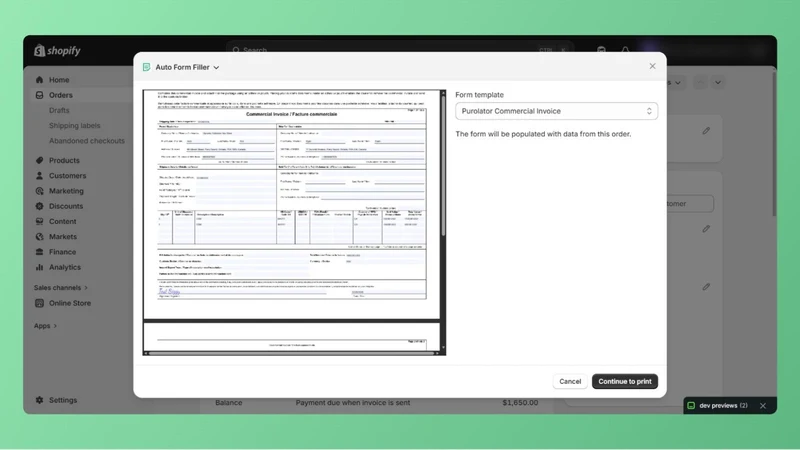Click the Settings gear icon

(x=39, y=400)
